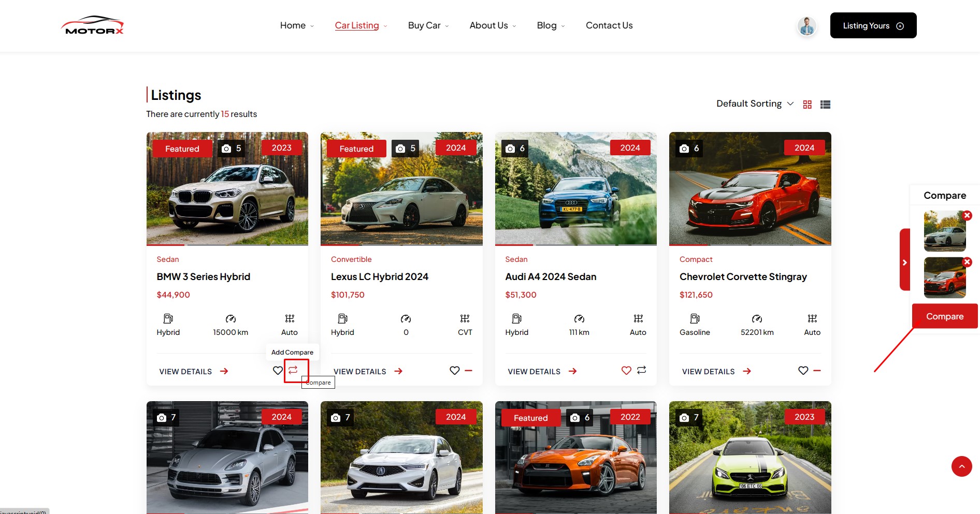Screen dimensions: 980x514
Task: Open the Audi A4 2024 Sedan title
Action: (x=551, y=276)
